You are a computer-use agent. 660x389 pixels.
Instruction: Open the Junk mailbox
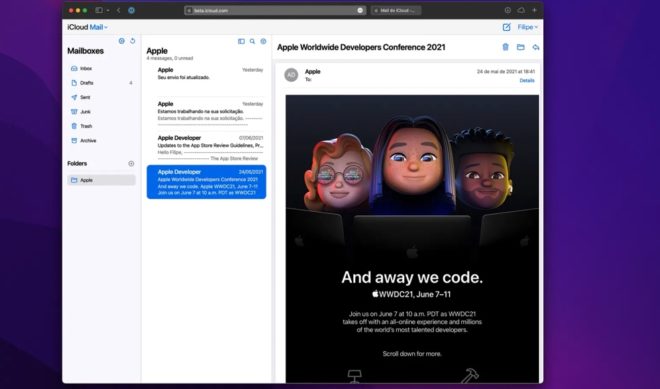point(101,112)
